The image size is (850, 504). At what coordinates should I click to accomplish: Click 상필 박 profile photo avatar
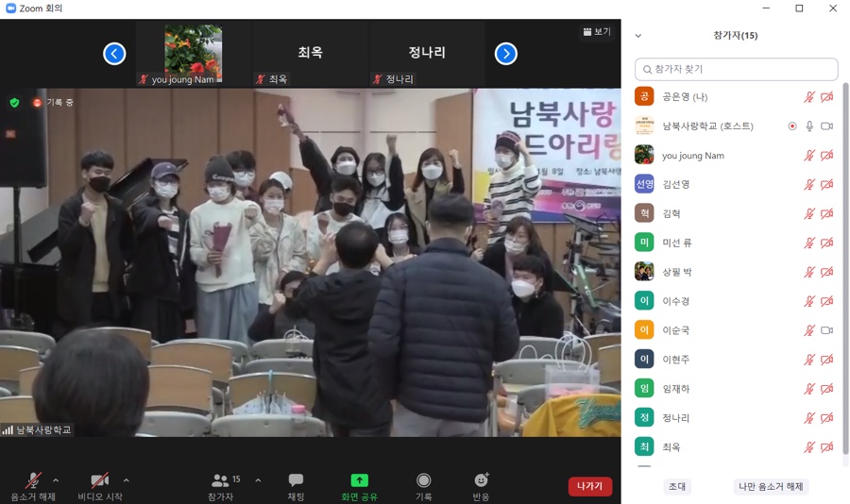click(644, 272)
